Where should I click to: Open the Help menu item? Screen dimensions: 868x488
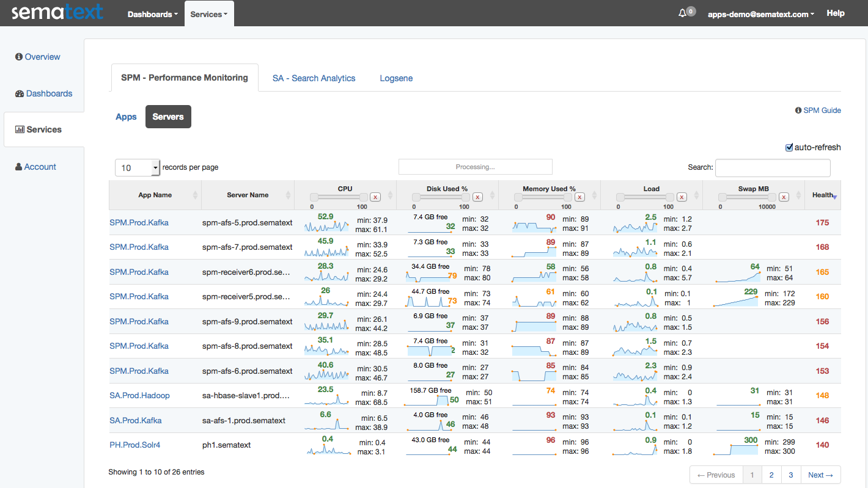(x=836, y=13)
